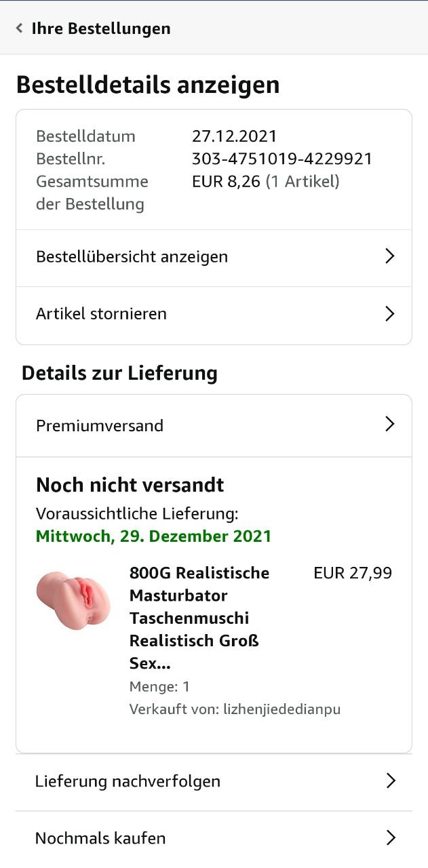Screen dimensions: 428x868
Task: Track shipment via Lieferung nachverfolgen
Action: coord(128,781)
